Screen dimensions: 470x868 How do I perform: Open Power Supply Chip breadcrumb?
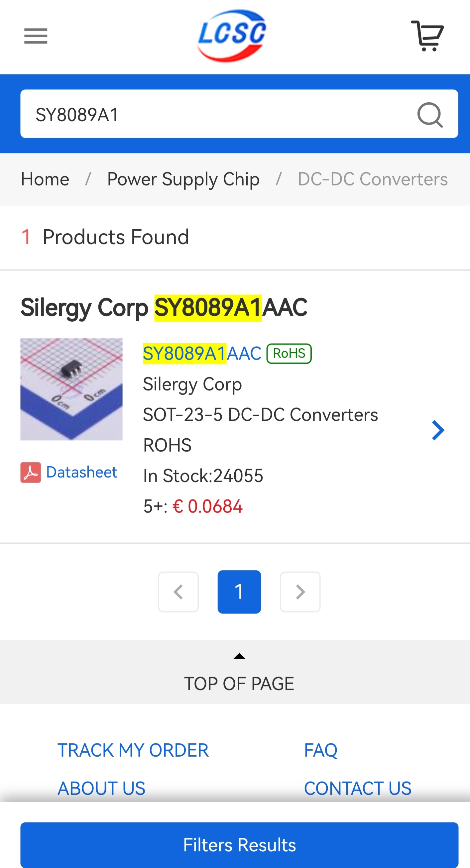click(183, 179)
